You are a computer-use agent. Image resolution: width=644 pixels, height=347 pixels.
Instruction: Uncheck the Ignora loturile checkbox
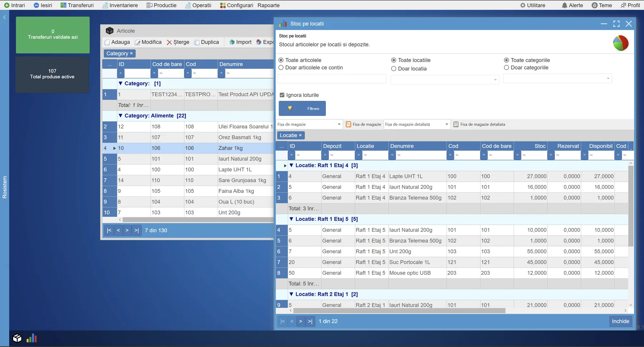tap(282, 95)
